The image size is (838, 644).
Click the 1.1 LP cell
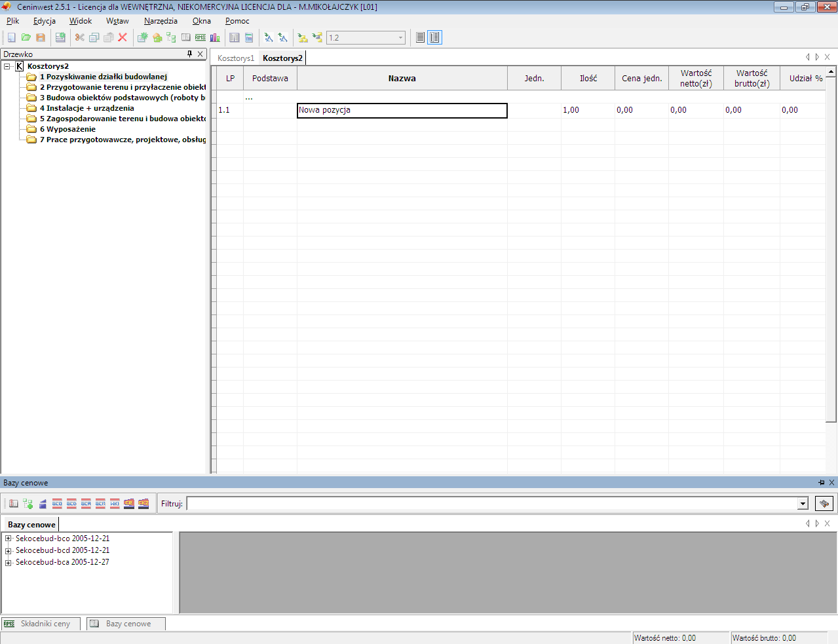[x=230, y=110]
